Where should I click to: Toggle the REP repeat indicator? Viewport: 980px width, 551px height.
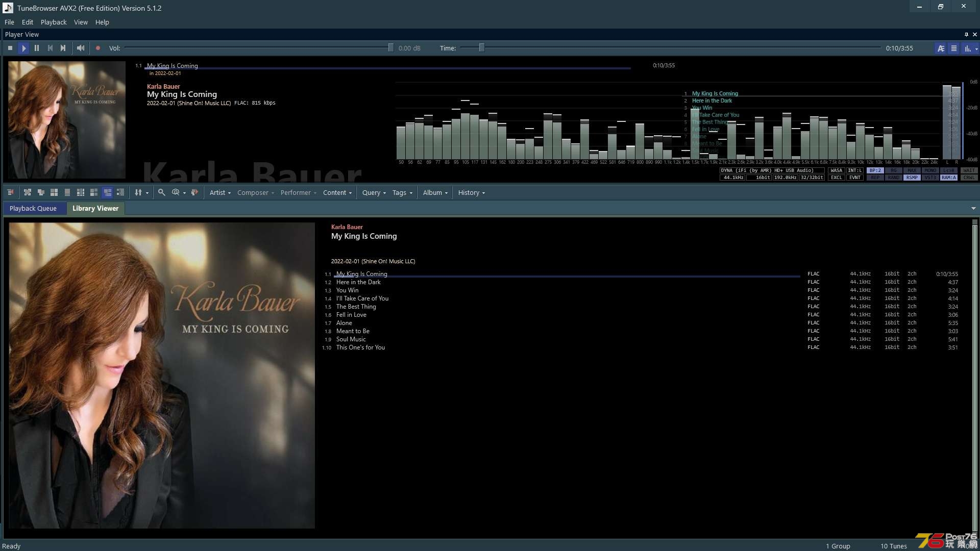point(875,178)
